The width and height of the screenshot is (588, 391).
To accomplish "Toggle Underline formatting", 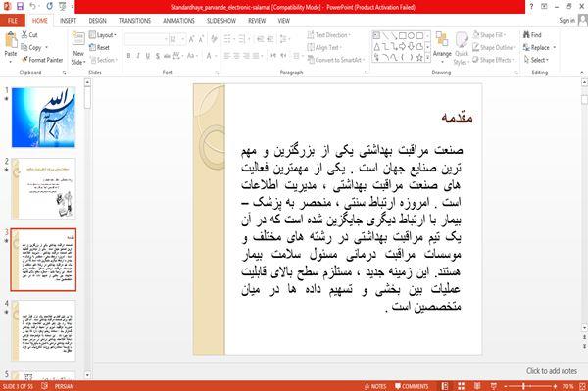I will pos(148,56).
